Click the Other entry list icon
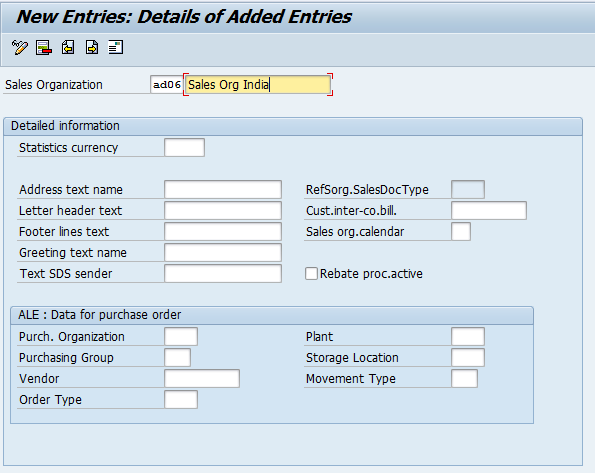Viewport: 595px width, 473px height. (x=116, y=47)
